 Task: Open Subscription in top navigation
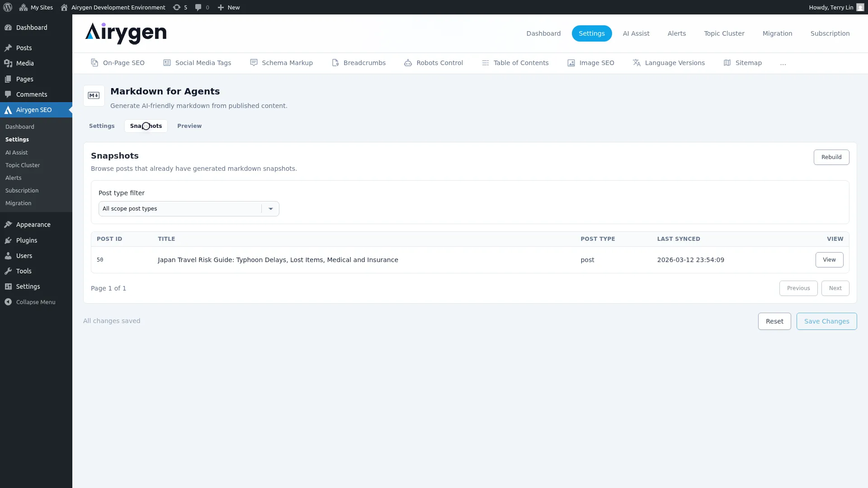tap(830, 33)
